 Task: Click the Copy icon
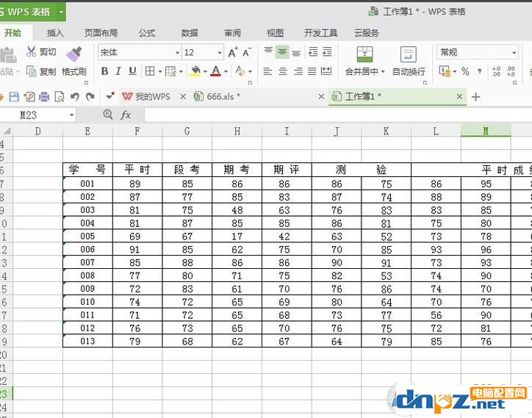pyautogui.click(x=31, y=71)
